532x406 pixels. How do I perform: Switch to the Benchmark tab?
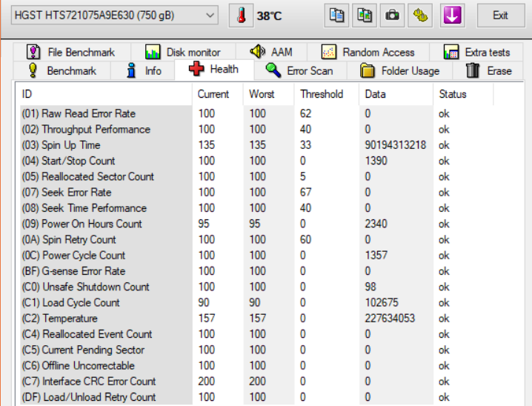(x=62, y=71)
